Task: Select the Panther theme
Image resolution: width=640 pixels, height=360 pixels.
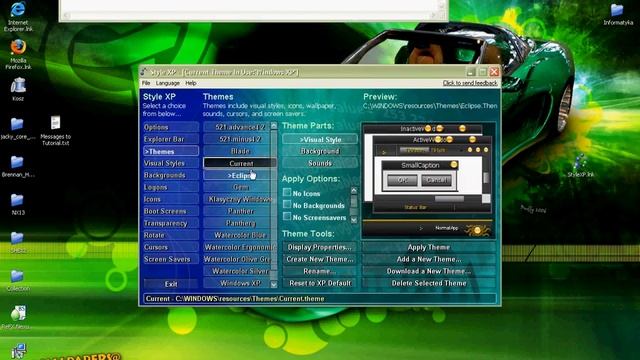Action: pos(237,211)
